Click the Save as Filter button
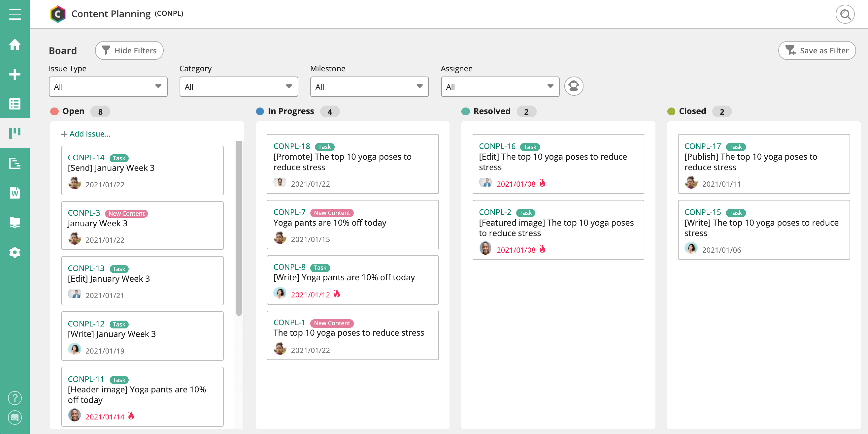 [x=817, y=50]
